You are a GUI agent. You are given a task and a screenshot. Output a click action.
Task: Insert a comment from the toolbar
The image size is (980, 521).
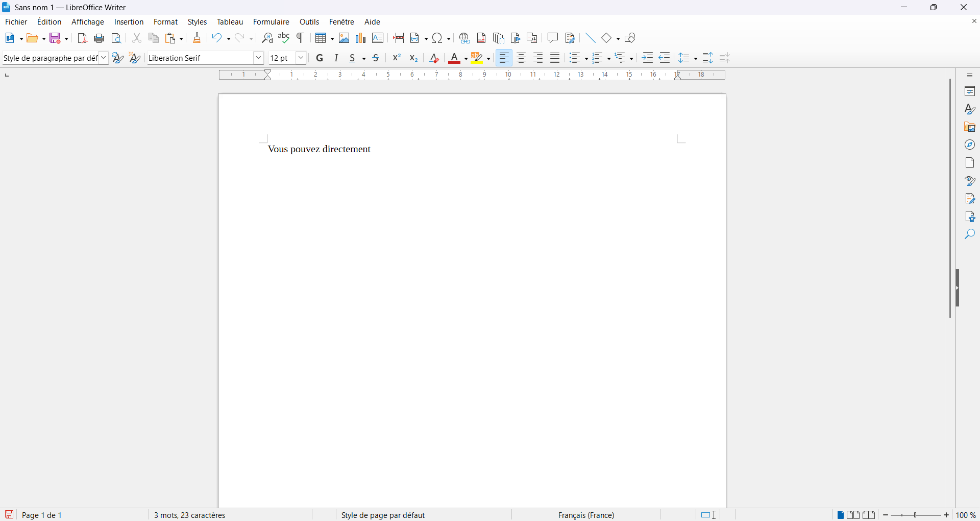pos(553,38)
